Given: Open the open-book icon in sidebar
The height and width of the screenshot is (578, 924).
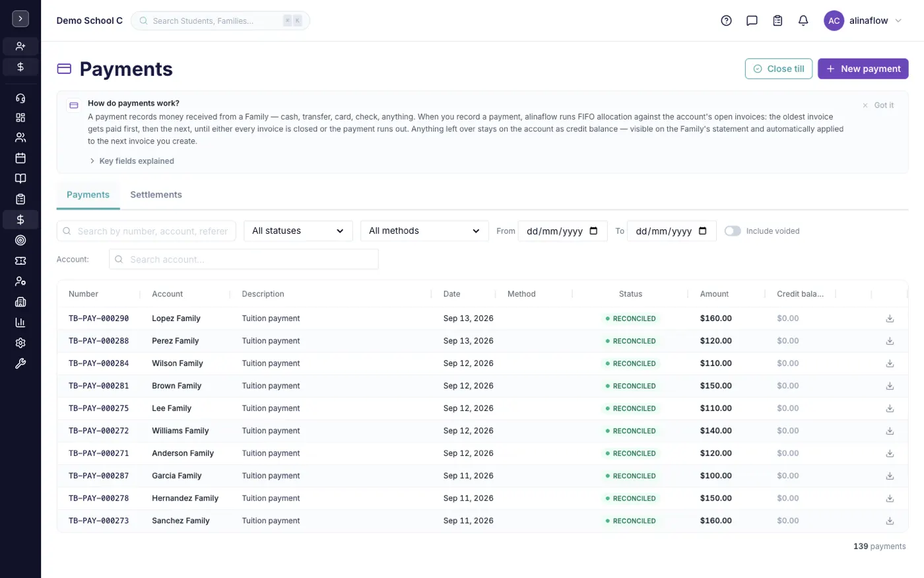Looking at the screenshot, I should pos(20,178).
